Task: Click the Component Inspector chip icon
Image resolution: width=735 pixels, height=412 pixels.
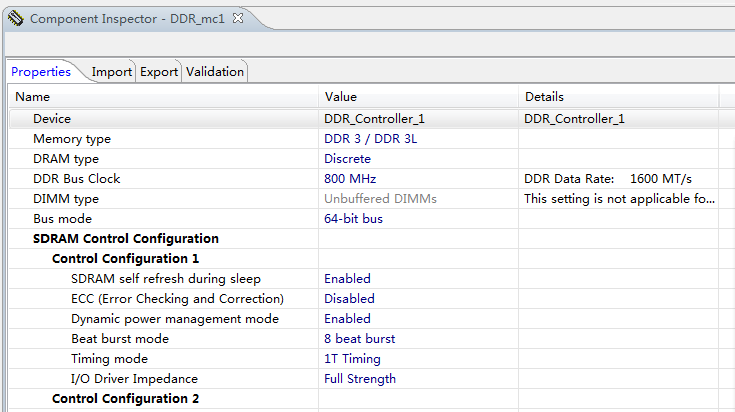Action: click(16, 18)
